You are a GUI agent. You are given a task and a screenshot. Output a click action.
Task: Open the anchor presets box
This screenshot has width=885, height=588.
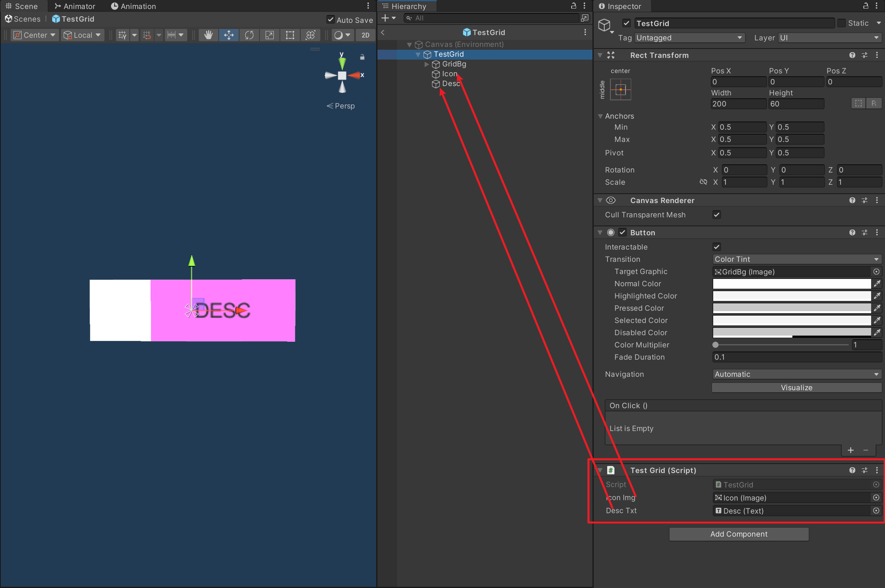620,89
